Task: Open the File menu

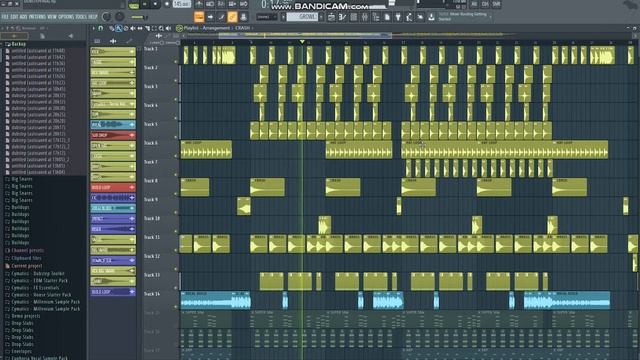Action: tap(5, 17)
